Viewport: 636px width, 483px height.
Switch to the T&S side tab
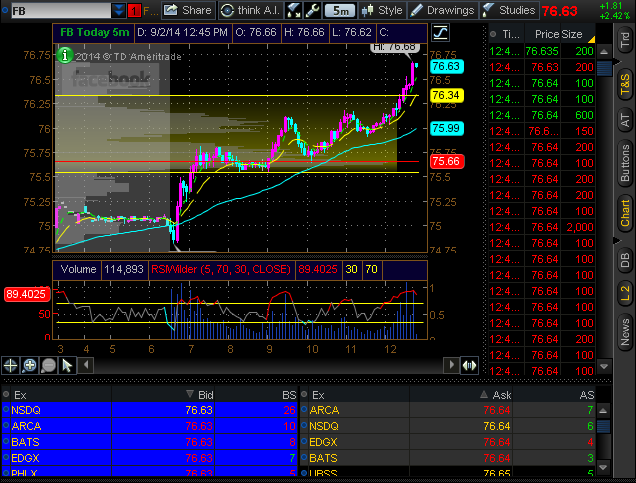624,85
